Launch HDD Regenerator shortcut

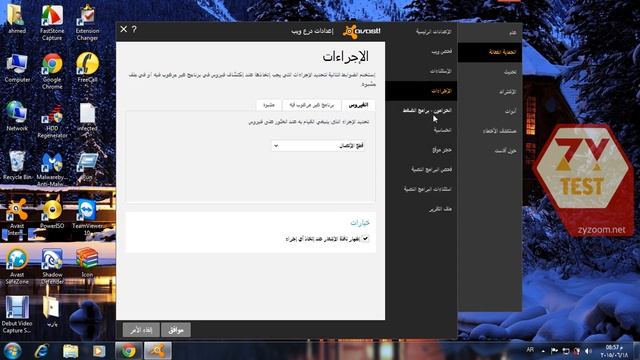[52, 120]
